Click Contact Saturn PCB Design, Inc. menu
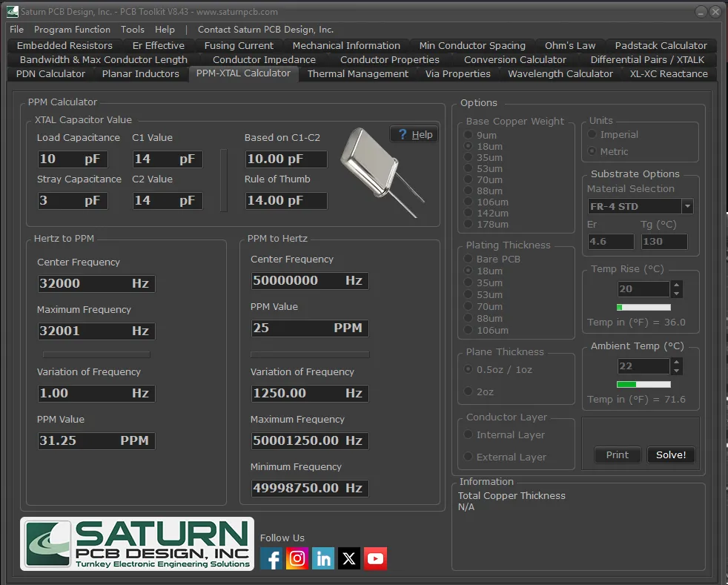This screenshot has width=728, height=585. click(265, 30)
